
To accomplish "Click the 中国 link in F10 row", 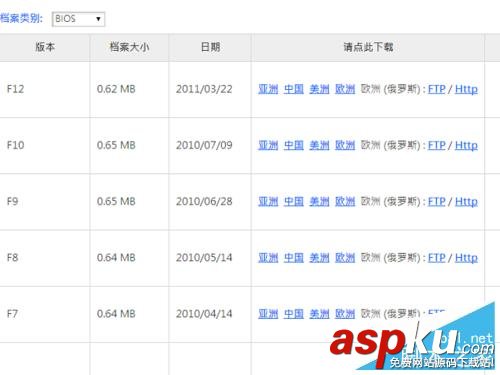I will coord(294,145).
